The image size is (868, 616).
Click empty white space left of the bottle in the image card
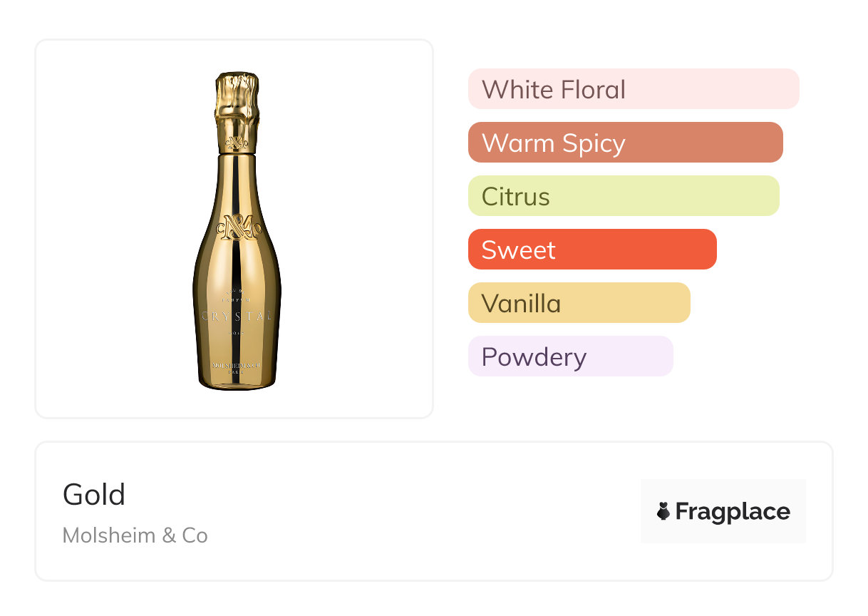[107, 228]
